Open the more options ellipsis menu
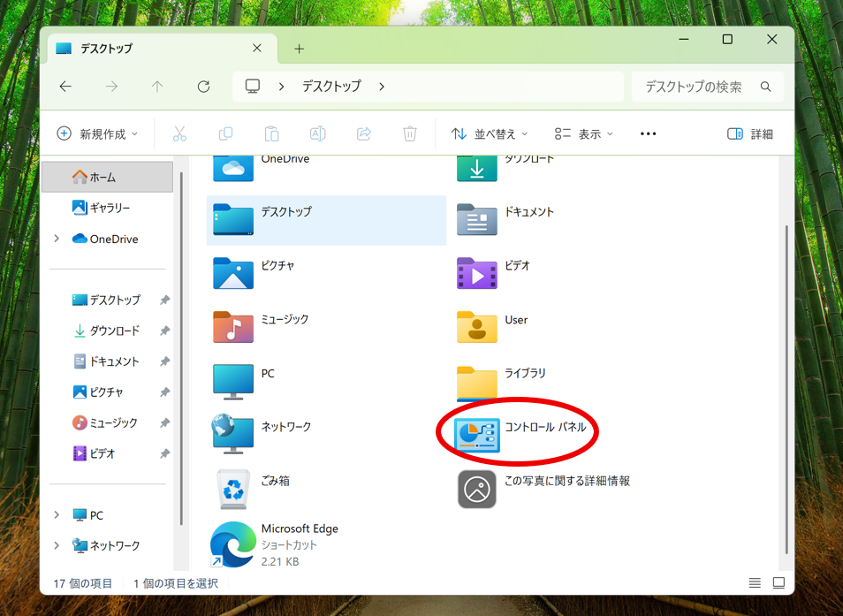Screen dimensions: 843x616 (x=648, y=134)
